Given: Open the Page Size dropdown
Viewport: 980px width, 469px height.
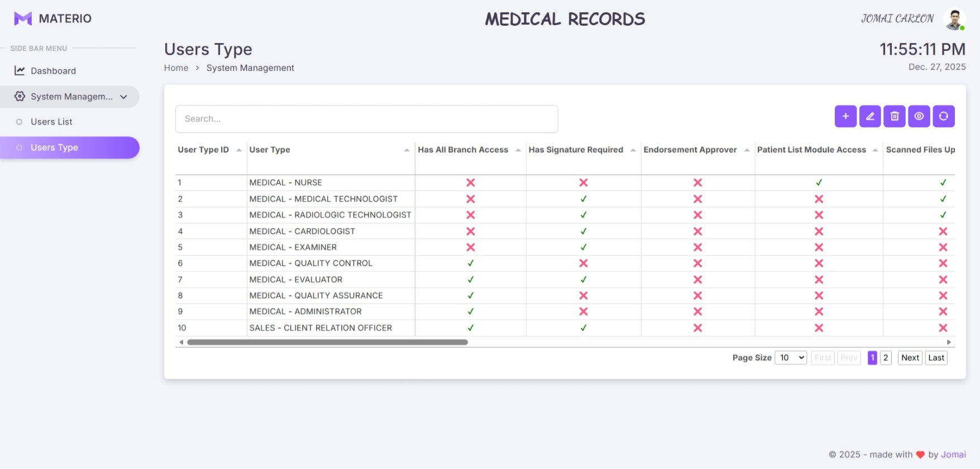Looking at the screenshot, I should pyautogui.click(x=791, y=358).
